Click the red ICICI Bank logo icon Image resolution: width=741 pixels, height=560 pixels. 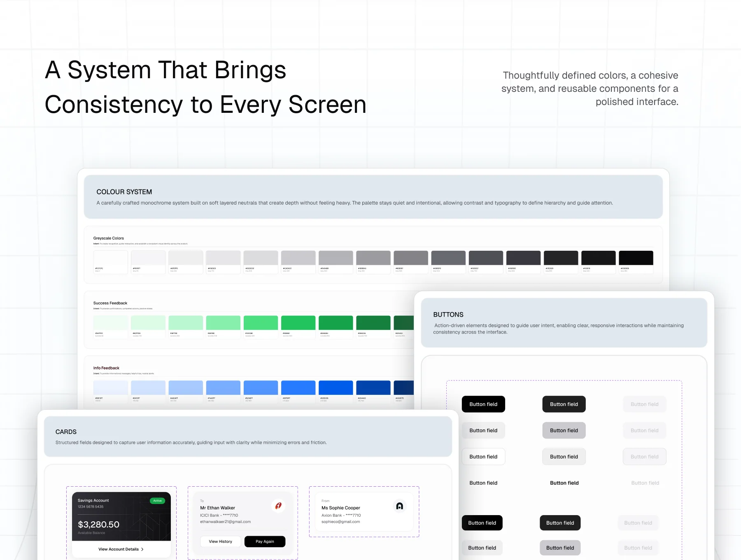tap(279, 506)
